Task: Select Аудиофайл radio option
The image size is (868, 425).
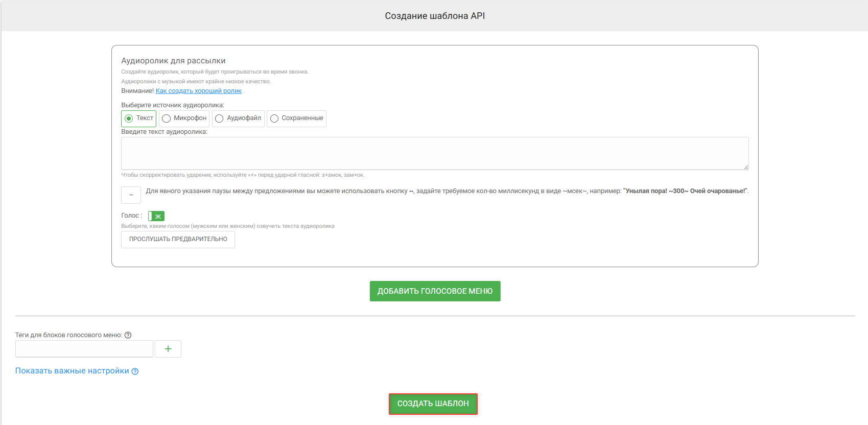Action: pos(238,119)
